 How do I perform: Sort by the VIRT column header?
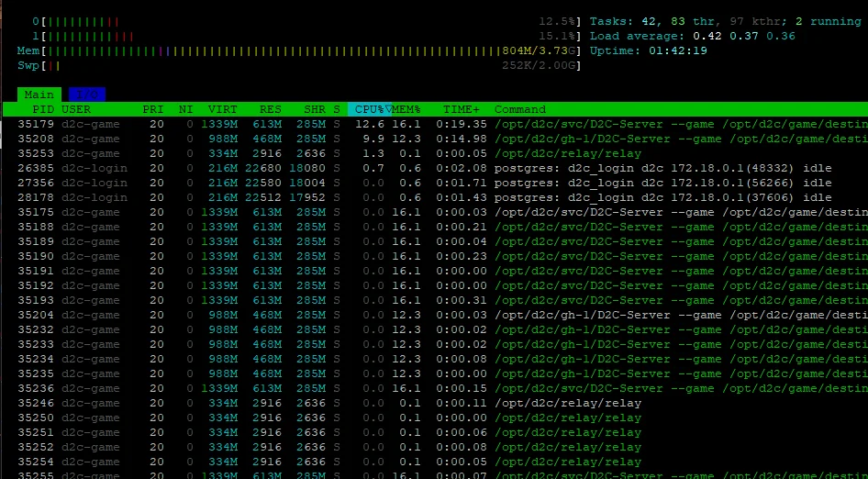point(223,109)
